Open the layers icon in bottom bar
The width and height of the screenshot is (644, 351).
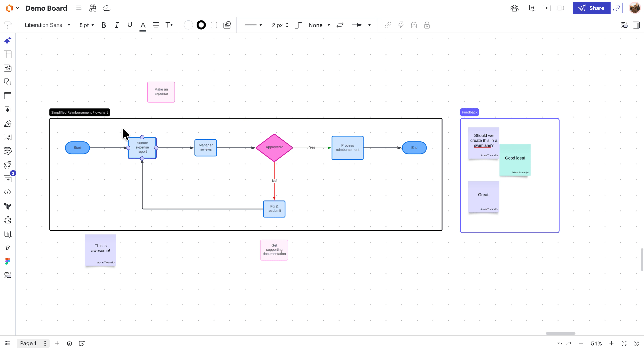(x=69, y=344)
